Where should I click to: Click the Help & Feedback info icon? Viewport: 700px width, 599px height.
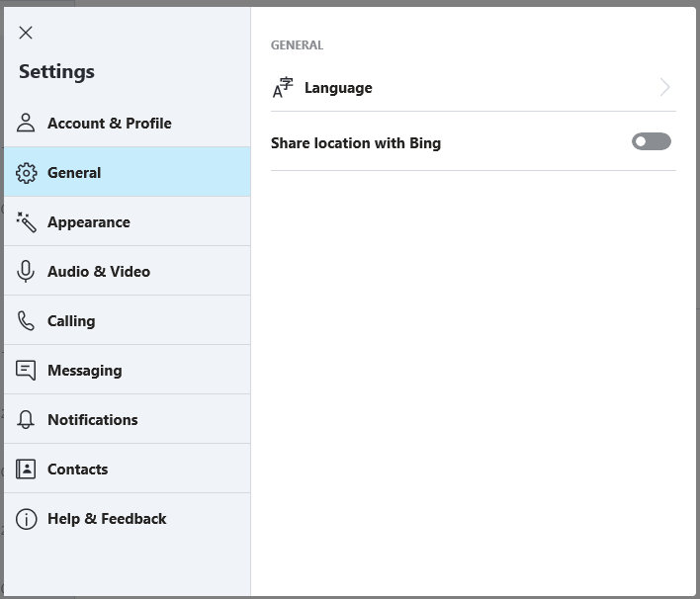click(27, 519)
